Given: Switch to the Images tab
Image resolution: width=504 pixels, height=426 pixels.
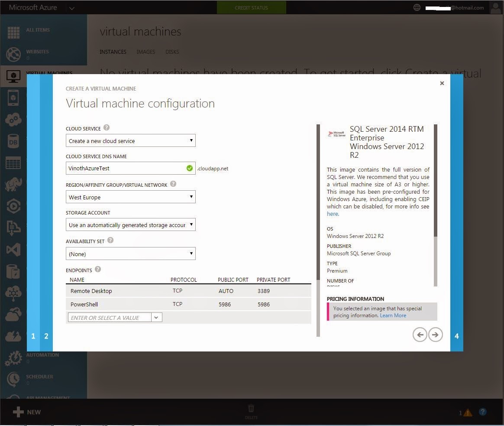Looking at the screenshot, I should click(x=145, y=52).
